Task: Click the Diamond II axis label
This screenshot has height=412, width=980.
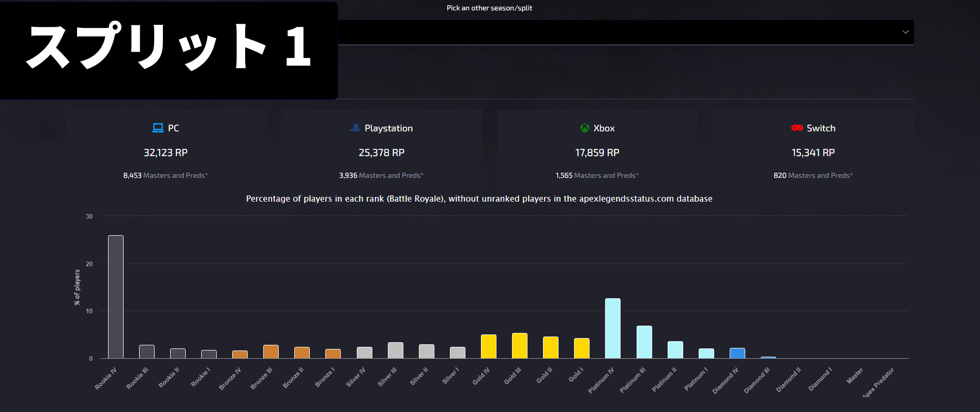Action: 789,380
